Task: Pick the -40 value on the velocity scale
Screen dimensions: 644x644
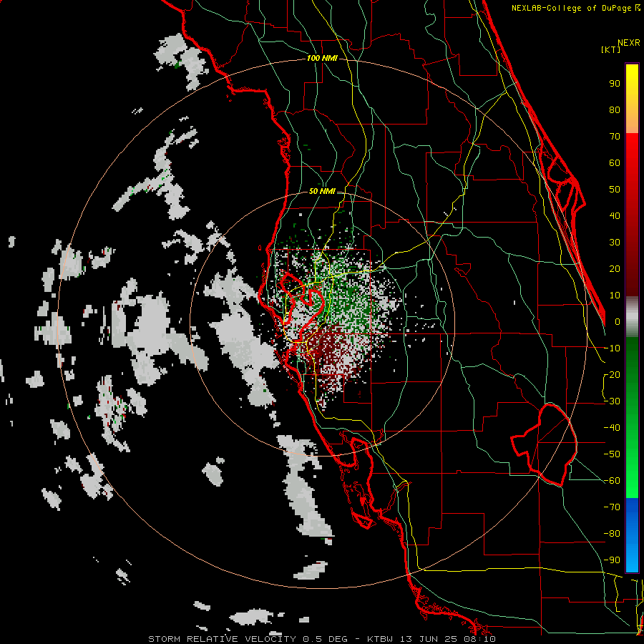Action: 612,428
